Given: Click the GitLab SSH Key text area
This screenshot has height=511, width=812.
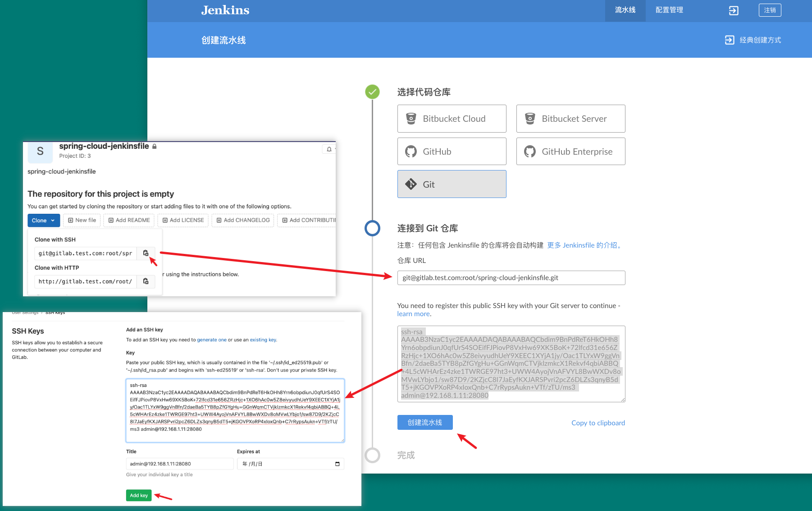Looking at the screenshot, I should [235, 410].
